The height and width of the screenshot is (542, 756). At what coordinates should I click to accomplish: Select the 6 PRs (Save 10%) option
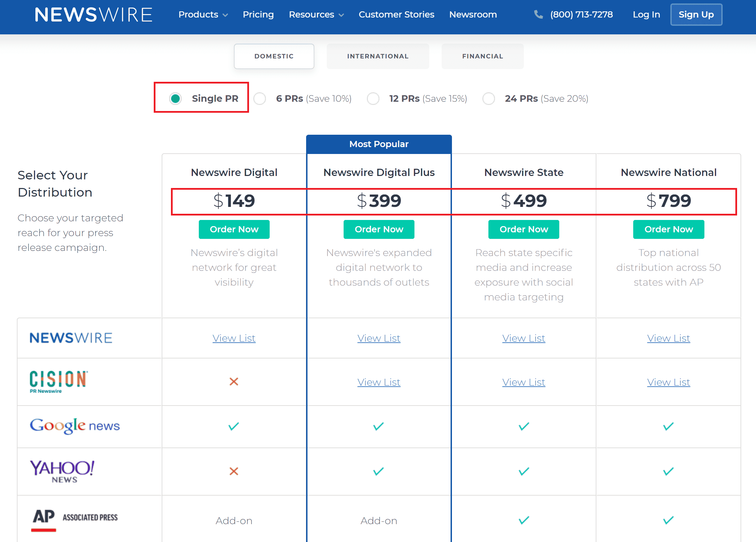pos(260,99)
